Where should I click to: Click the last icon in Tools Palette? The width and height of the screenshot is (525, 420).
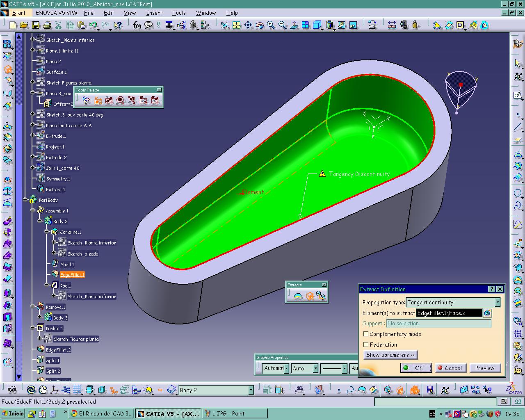pos(155,100)
